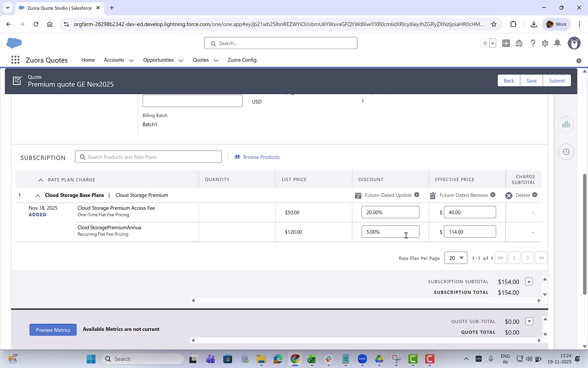Screen dimensions: 588x368
Task: Click the Future-Dated Remove trash icon
Action: pyautogui.click(x=432, y=195)
